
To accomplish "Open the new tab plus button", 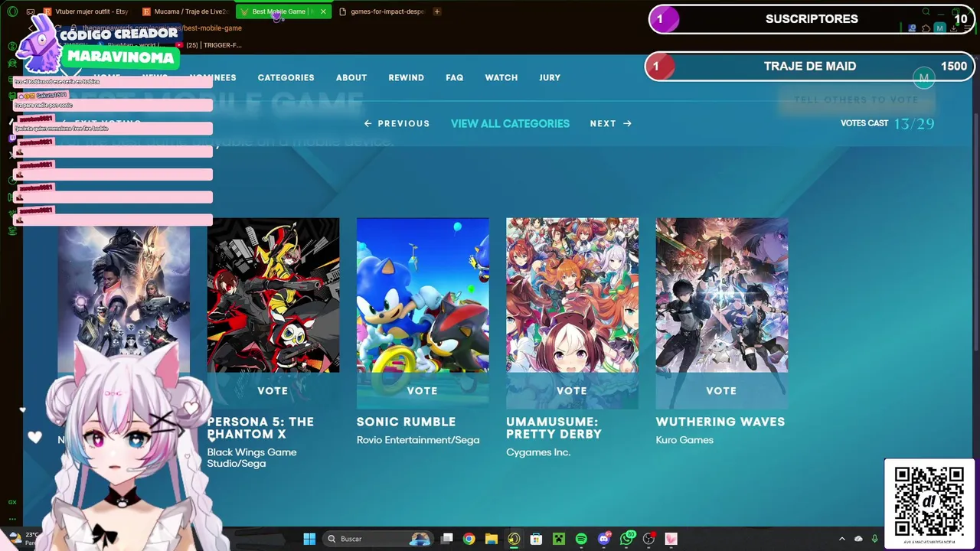I will 437,11.
